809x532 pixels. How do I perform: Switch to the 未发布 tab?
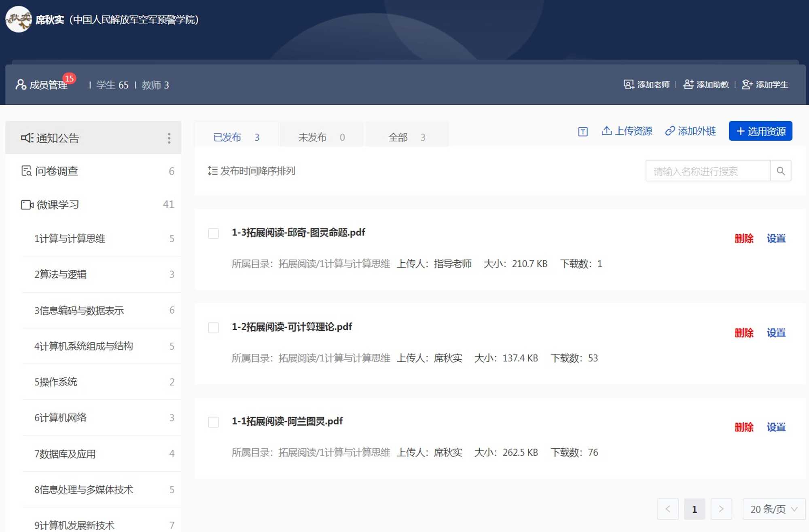coord(321,137)
